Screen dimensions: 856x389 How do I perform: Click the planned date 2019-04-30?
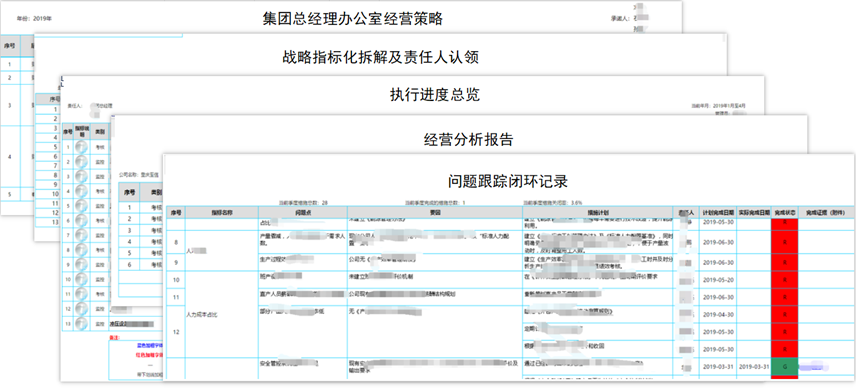[717, 315]
